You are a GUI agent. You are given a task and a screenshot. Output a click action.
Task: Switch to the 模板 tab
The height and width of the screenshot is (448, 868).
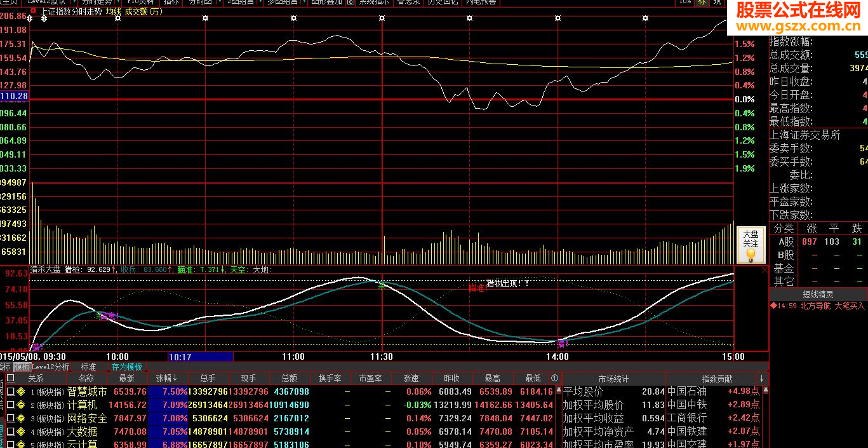(22, 367)
